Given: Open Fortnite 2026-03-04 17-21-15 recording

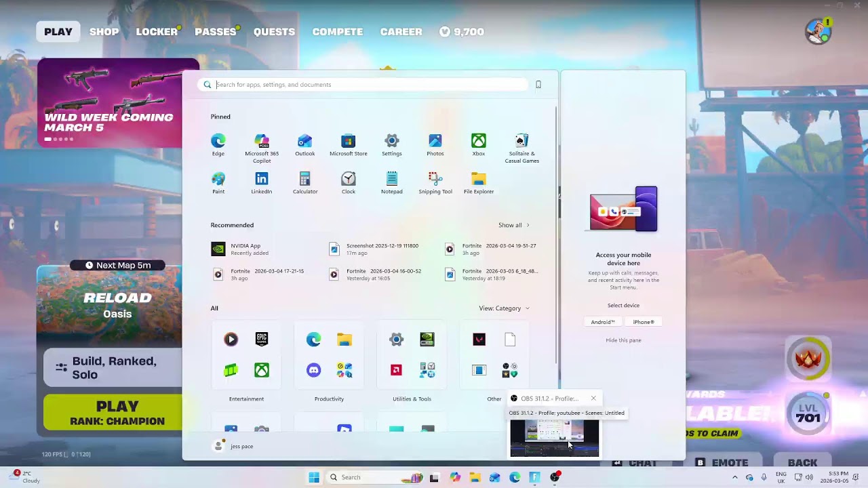Looking at the screenshot, I should [258, 274].
